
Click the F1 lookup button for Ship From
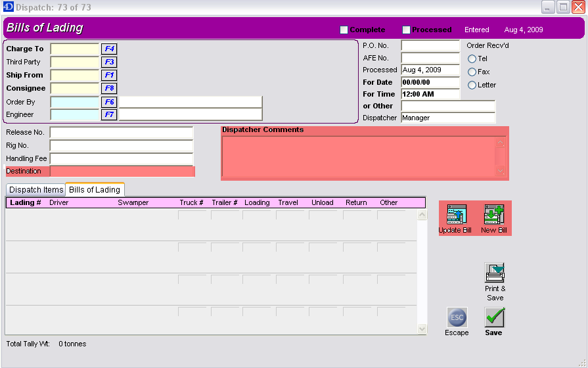click(108, 75)
